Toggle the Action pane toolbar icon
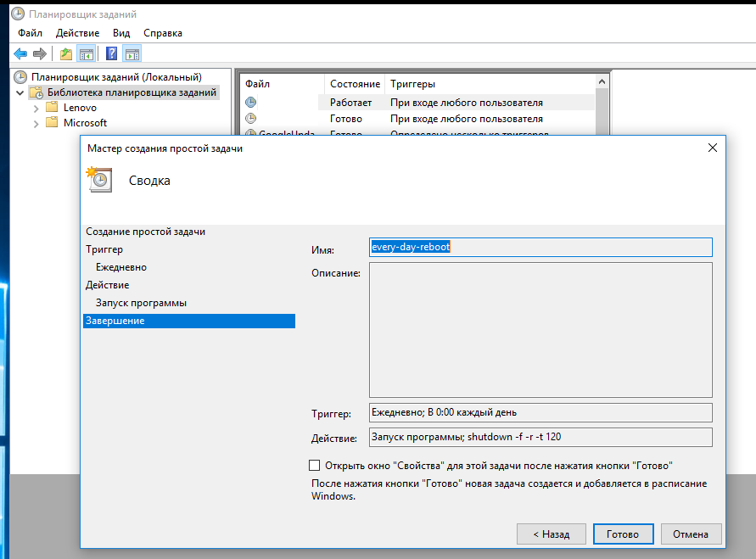The width and height of the screenshot is (756, 559). click(x=132, y=54)
